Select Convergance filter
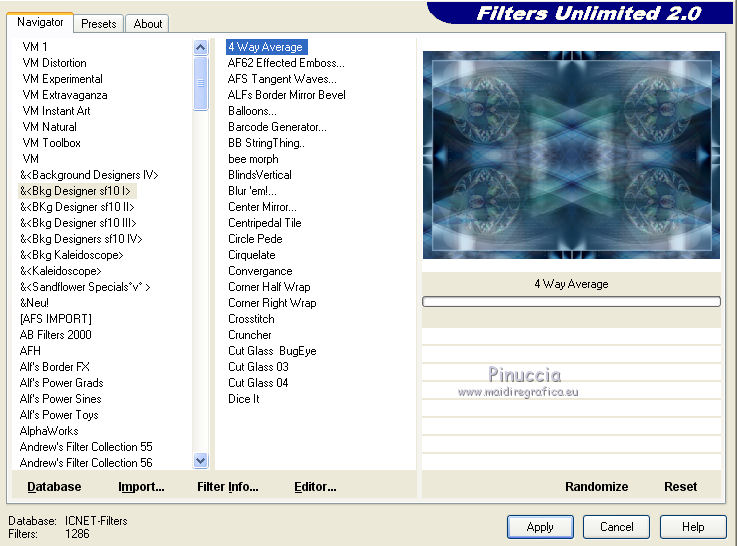The image size is (737, 546). pyautogui.click(x=260, y=271)
